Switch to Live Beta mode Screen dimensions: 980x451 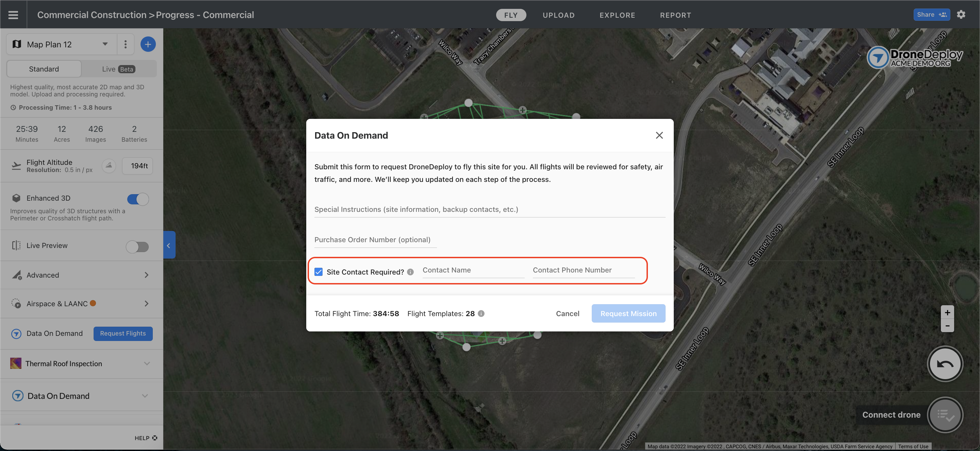point(119,69)
